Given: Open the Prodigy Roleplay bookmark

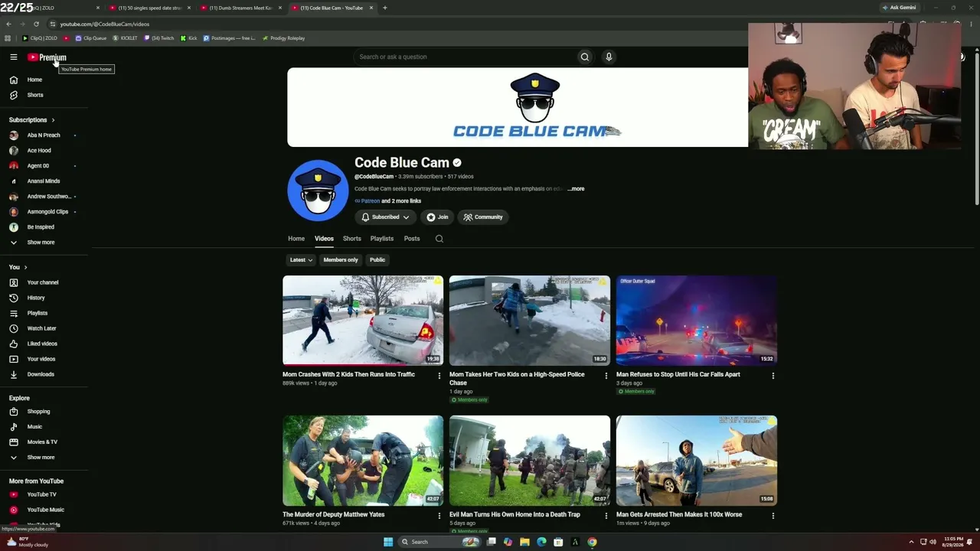Looking at the screenshot, I should pos(283,38).
